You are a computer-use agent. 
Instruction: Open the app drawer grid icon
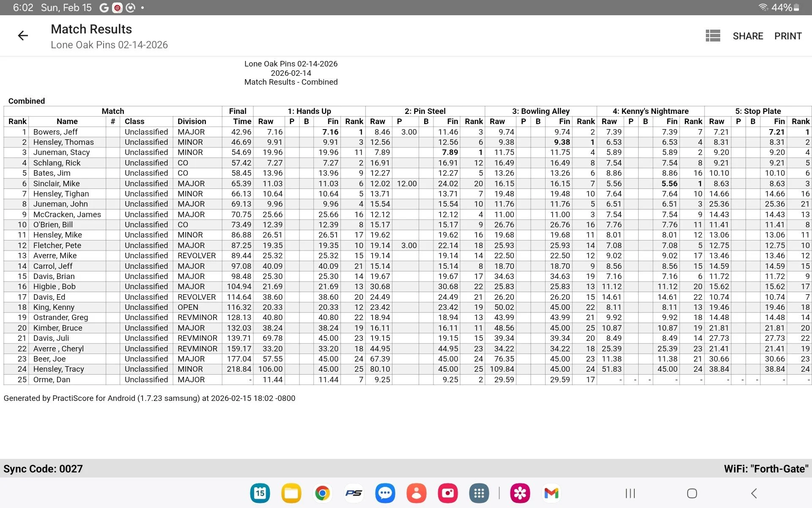tap(479, 493)
